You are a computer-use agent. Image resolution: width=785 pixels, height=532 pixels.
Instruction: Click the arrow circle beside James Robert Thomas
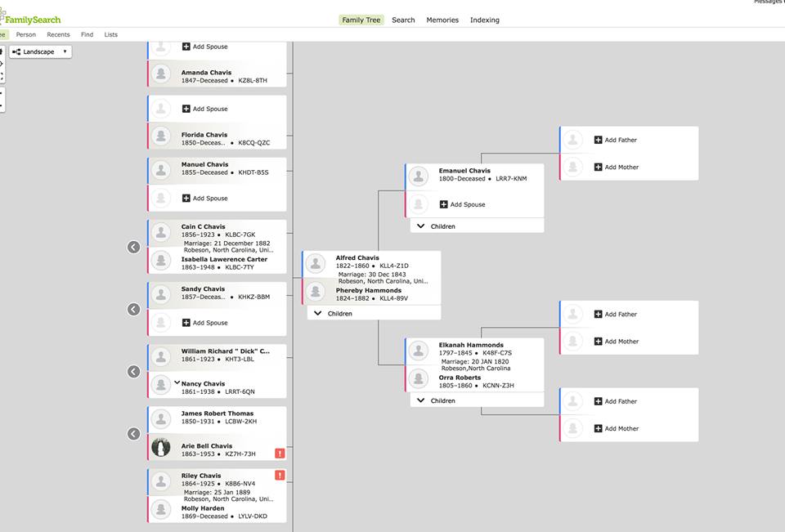tap(134, 433)
